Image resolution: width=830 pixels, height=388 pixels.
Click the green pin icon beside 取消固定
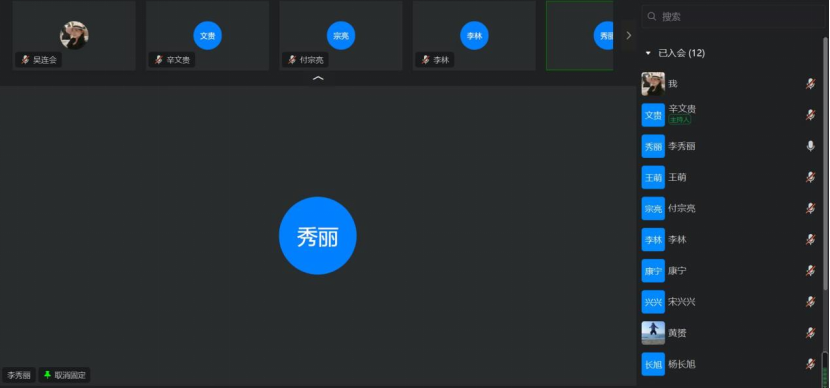point(47,375)
